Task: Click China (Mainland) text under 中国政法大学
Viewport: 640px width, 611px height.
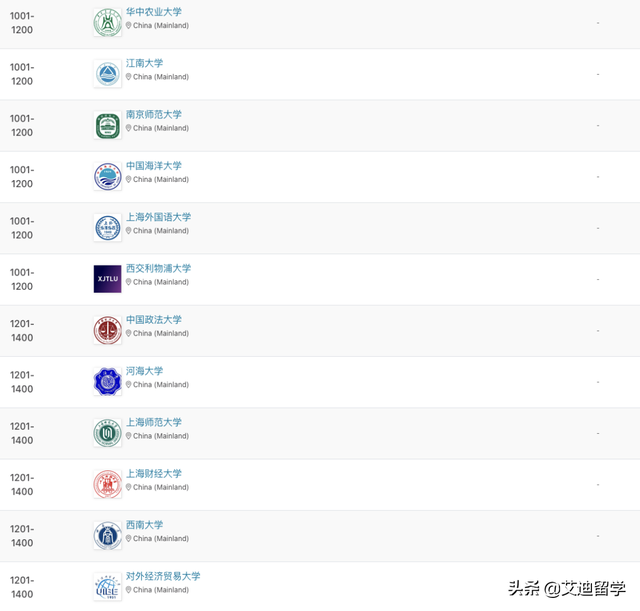Action: click(161, 333)
